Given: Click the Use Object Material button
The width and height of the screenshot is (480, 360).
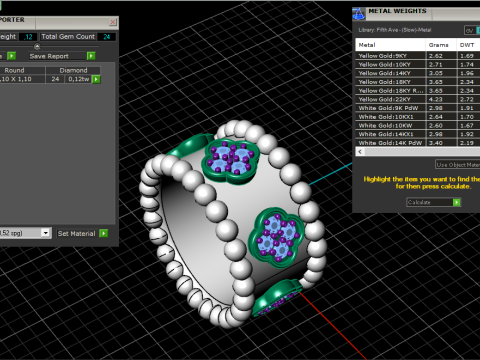Looking at the screenshot, I should [x=458, y=165].
